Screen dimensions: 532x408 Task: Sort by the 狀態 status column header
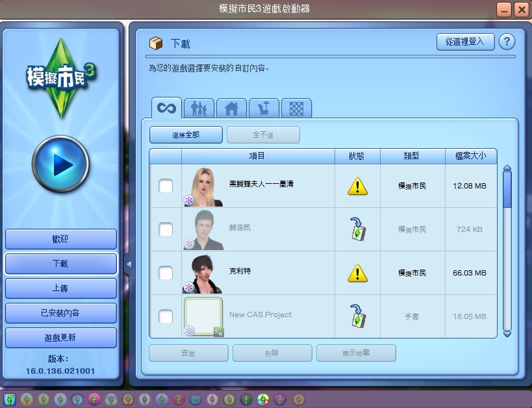point(357,156)
